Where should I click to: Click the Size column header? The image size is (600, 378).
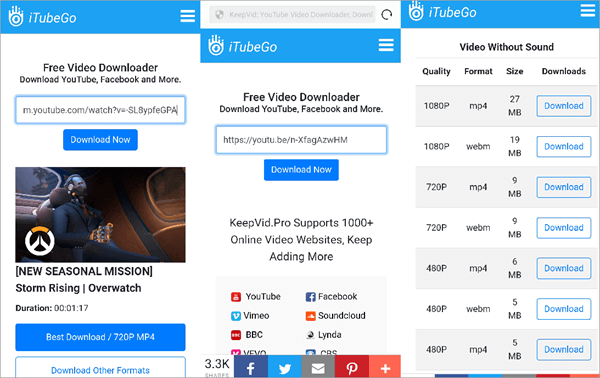(515, 71)
